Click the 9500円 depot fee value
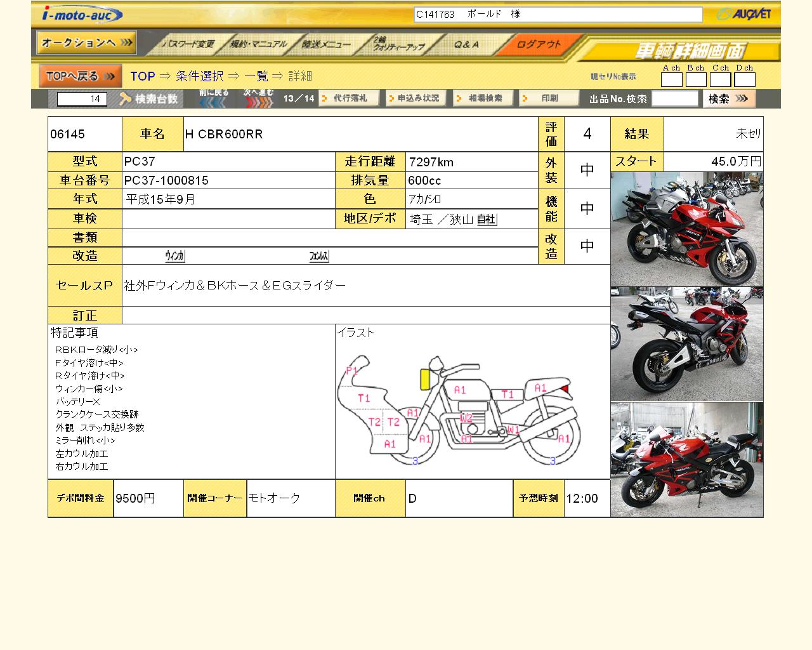Screen dimensions: 812x650 click(135, 498)
